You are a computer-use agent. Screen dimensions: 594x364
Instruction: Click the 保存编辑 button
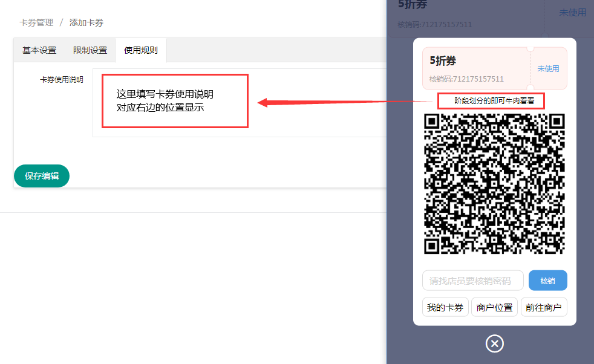[42, 176]
